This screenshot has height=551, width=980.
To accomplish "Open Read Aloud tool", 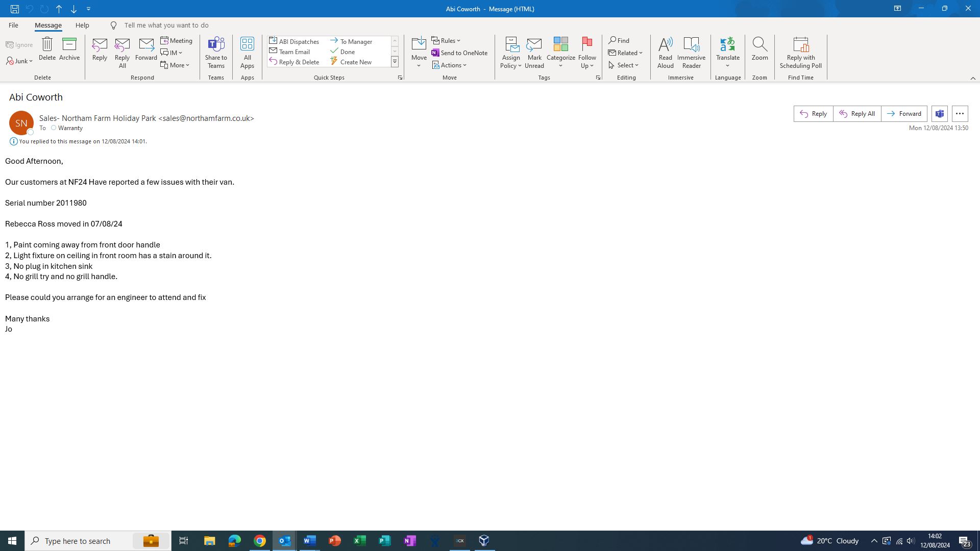I will (x=665, y=52).
